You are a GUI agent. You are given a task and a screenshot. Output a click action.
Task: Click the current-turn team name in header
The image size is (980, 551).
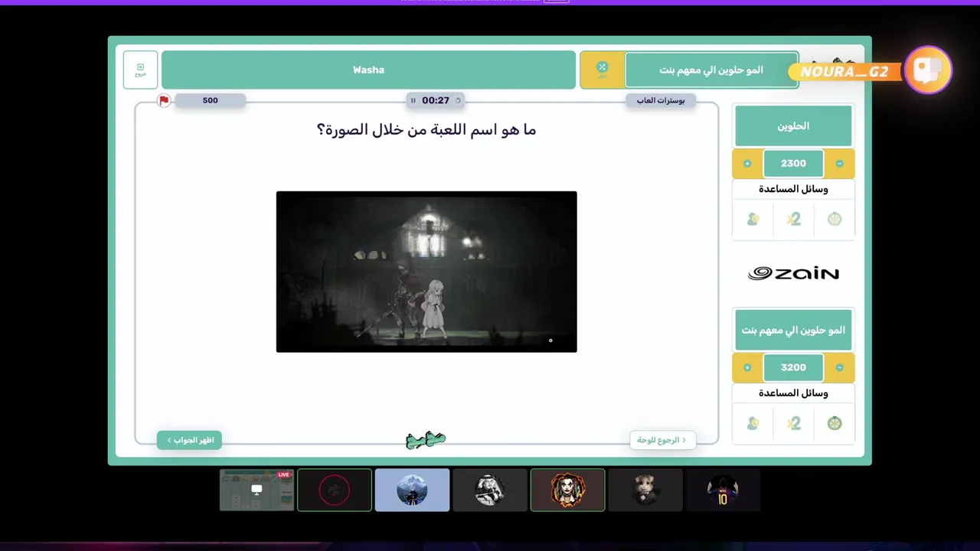click(x=711, y=70)
